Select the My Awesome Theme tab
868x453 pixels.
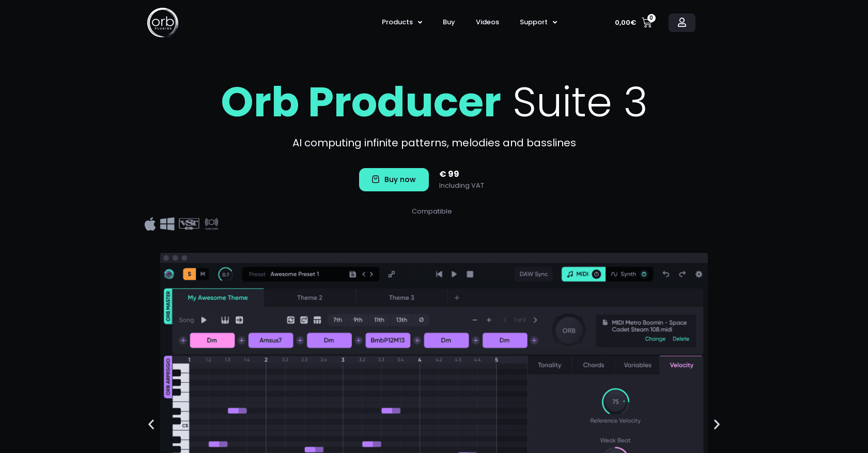point(218,298)
